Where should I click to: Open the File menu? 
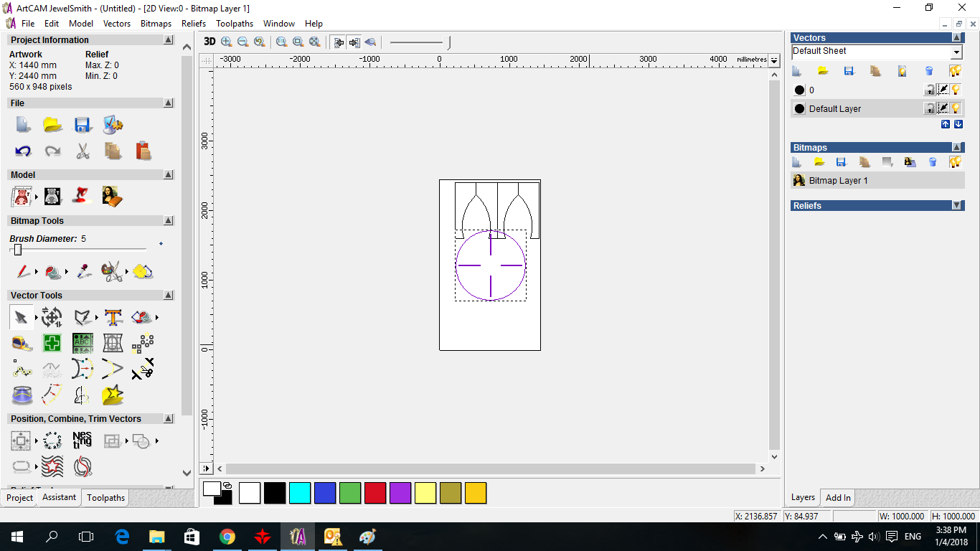pos(28,24)
